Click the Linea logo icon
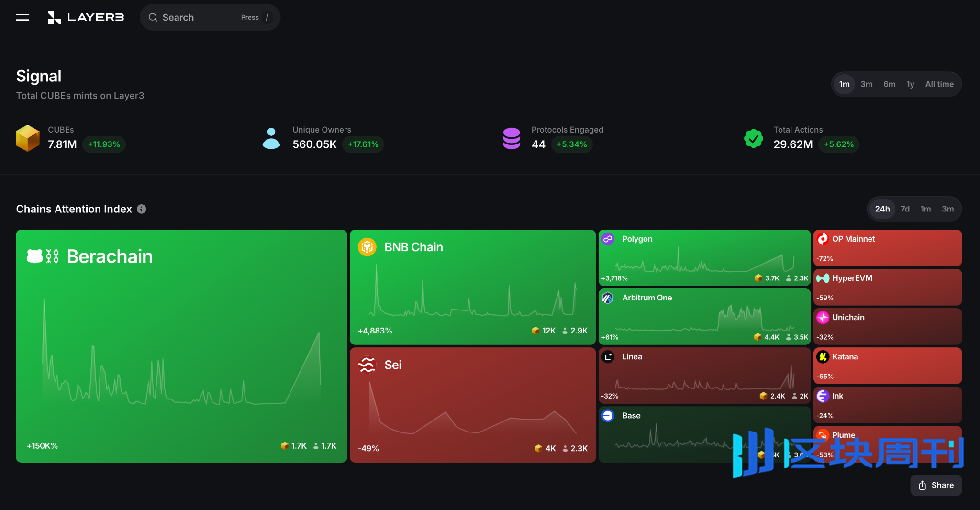980x510 pixels. coord(608,356)
